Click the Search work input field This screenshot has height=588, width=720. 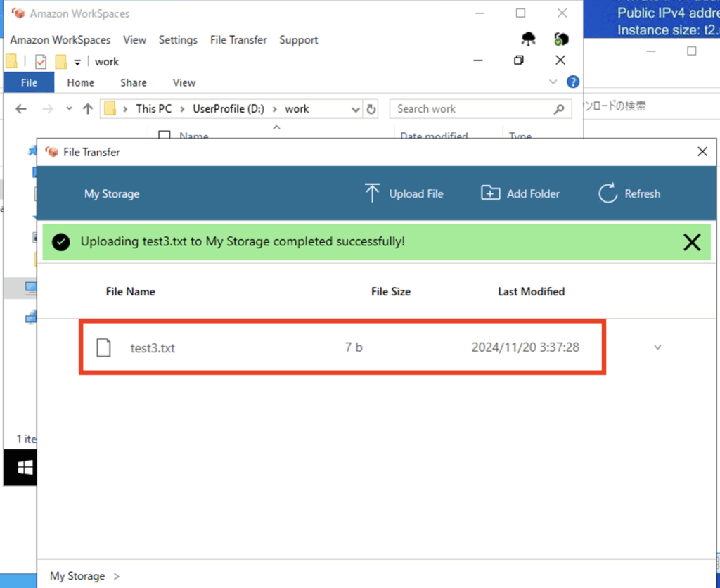click(471, 109)
